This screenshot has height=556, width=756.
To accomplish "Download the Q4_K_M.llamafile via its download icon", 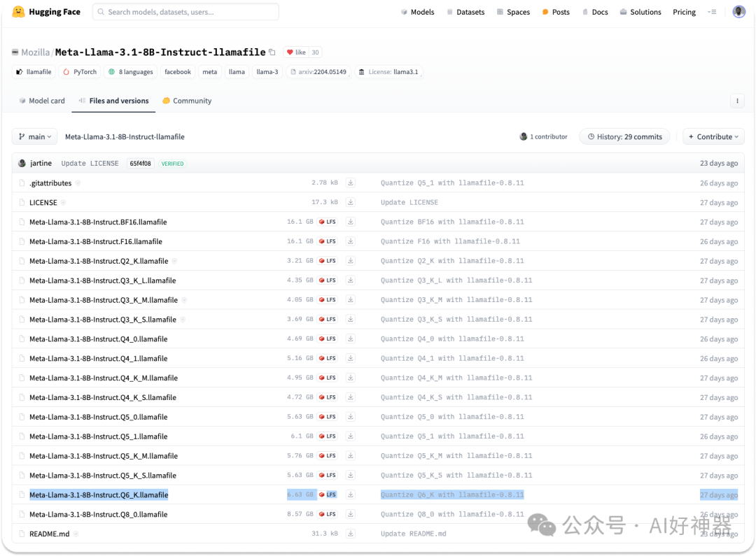I will (351, 378).
